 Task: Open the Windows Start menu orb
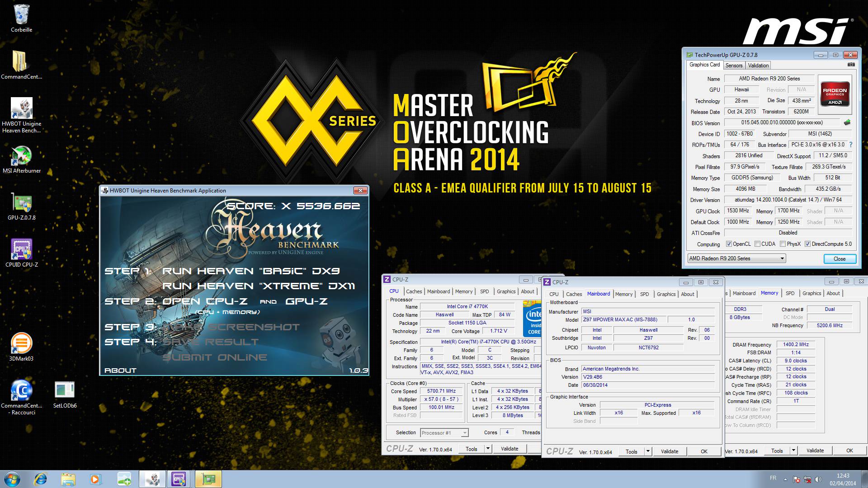coord(12,479)
